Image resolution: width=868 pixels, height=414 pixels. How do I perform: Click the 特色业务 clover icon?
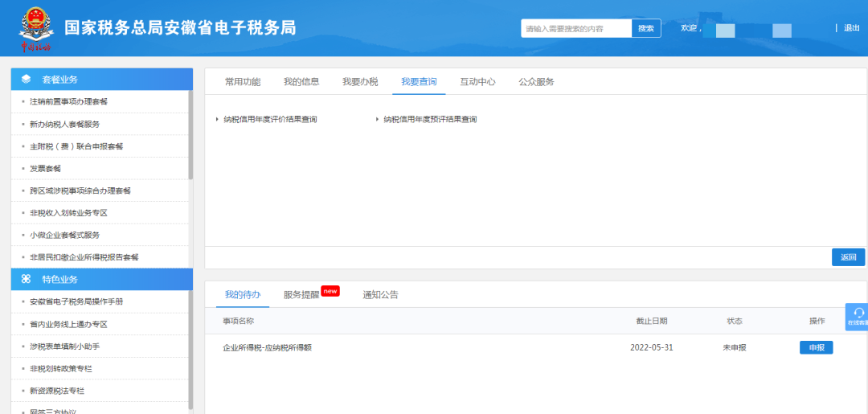click(x=26, y=279)
